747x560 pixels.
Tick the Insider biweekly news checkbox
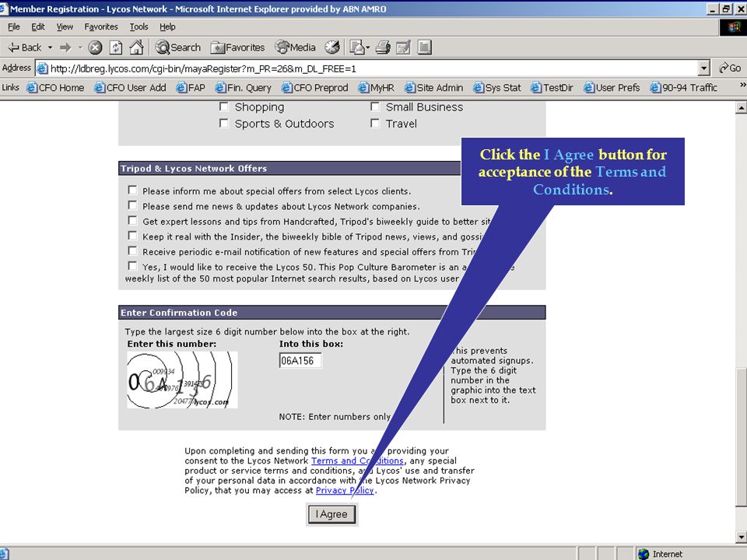[x=132, y=236]
